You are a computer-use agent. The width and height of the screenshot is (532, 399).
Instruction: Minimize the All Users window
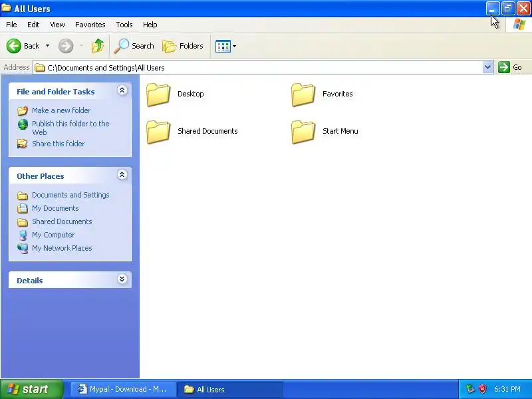pos(492,9)
